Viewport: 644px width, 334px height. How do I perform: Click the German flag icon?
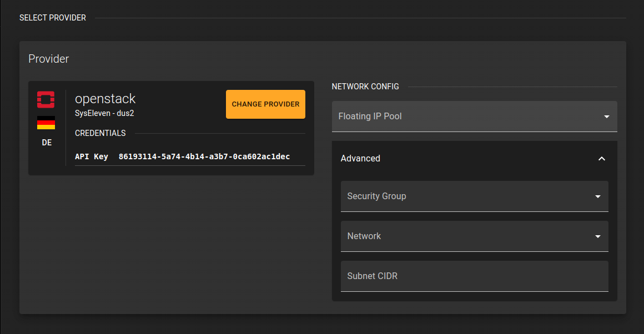point(46,123)
